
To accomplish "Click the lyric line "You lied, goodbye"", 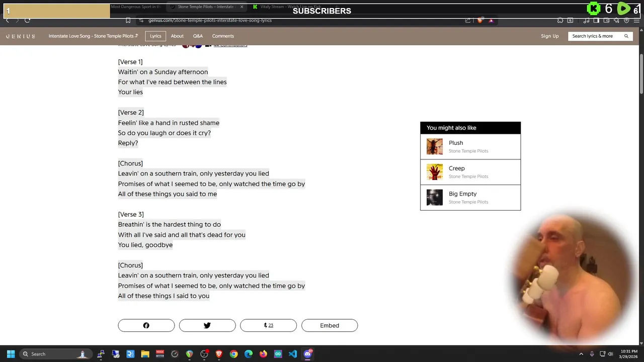I will click(x=145, y=245).
